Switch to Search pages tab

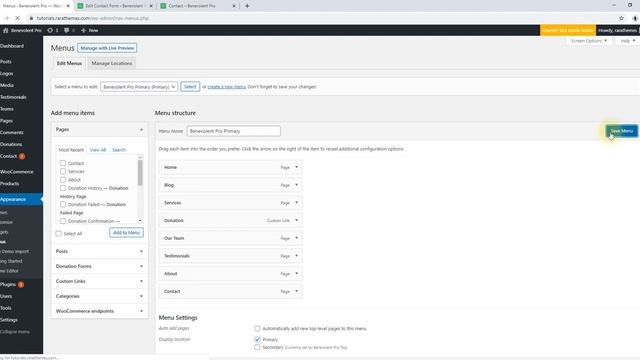click(119, 150)
